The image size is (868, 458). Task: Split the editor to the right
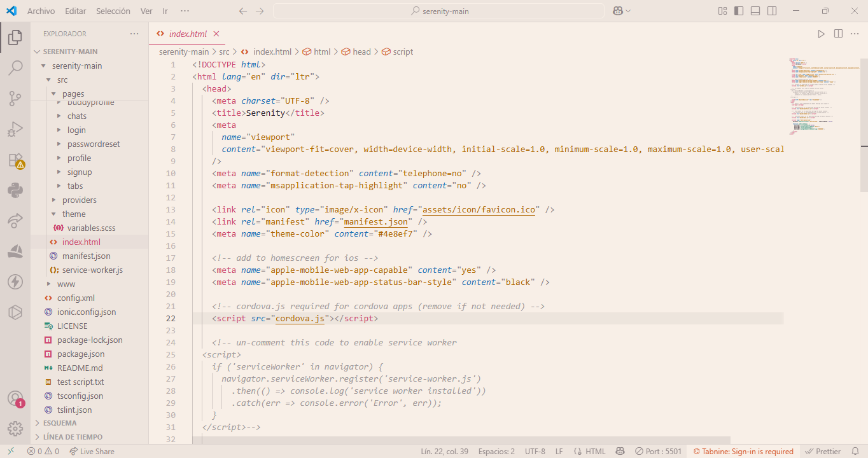[838, 34]
